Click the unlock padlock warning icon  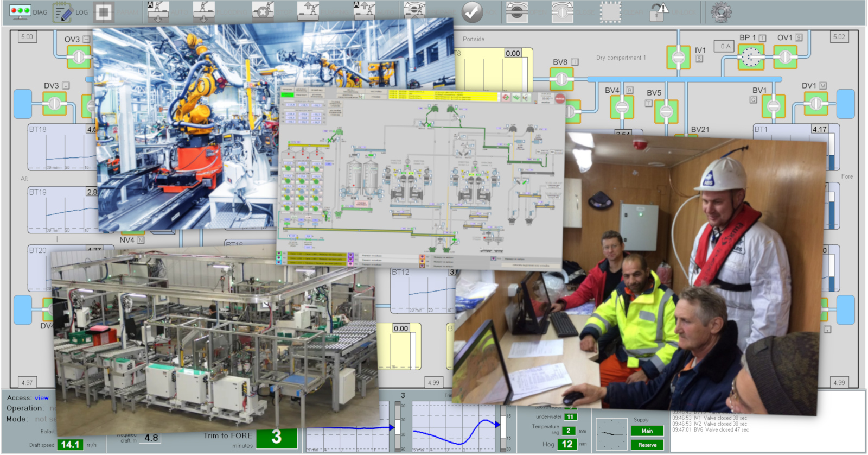(659, 12)
